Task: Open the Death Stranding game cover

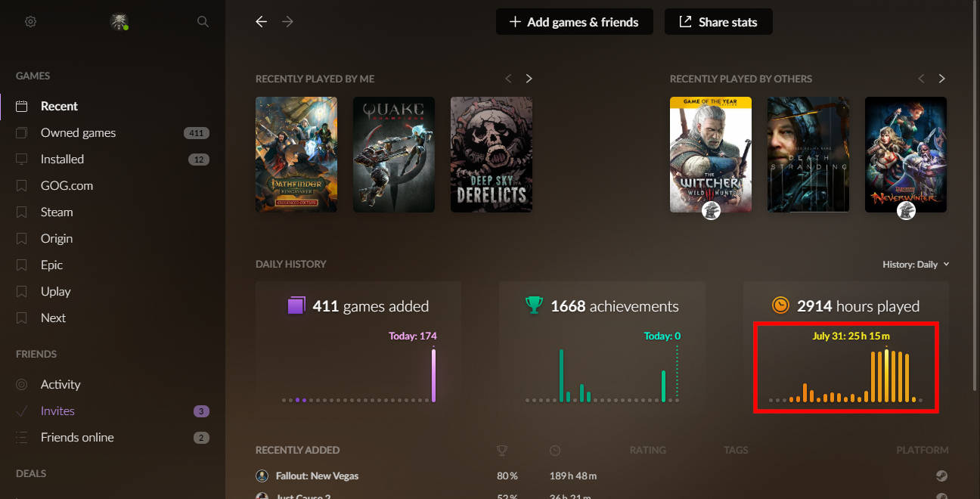Action: (808, 154)
